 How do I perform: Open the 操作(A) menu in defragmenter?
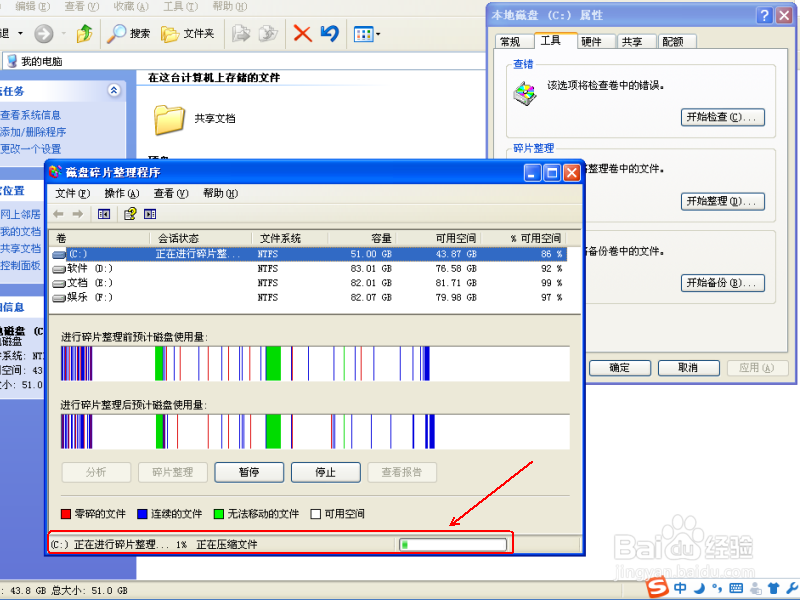121,193
